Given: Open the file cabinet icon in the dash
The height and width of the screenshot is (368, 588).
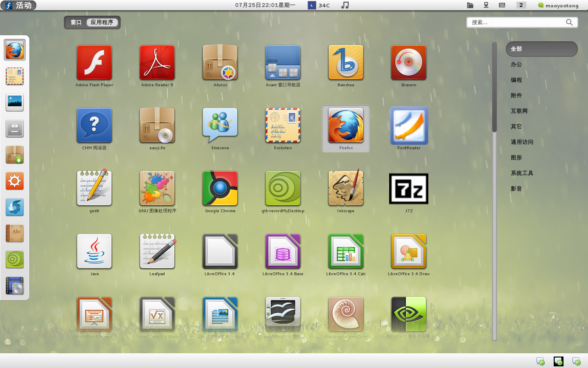Looking at the screenshot, I should (15, 129).
